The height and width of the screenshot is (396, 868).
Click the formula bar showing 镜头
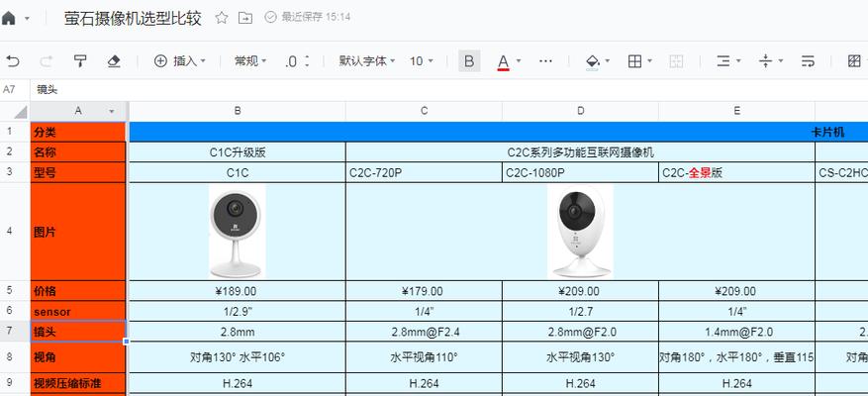click(x=448, y=89)
